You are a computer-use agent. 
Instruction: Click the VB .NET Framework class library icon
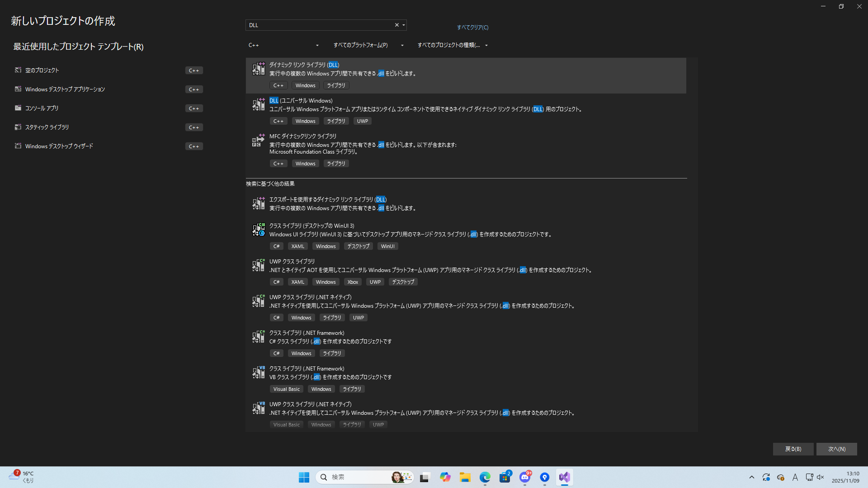click(259, 372)
